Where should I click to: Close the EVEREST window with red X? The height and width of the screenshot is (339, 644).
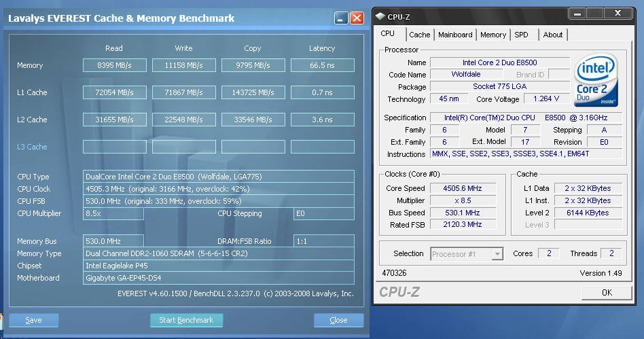357,18
